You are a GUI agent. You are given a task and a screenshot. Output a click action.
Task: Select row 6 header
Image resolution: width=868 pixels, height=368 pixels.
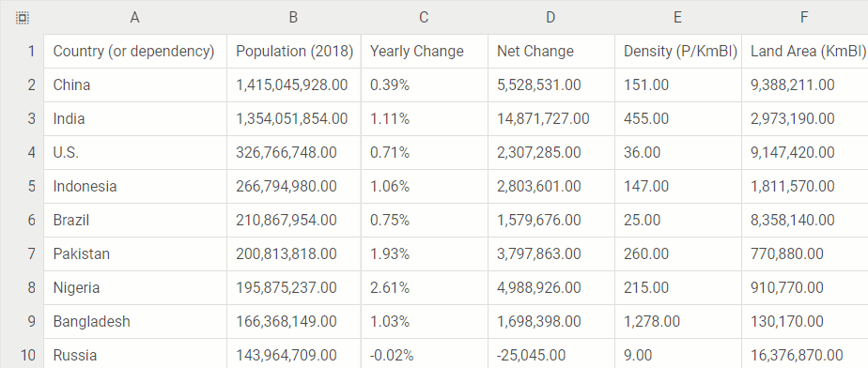(x=23, y=221)
